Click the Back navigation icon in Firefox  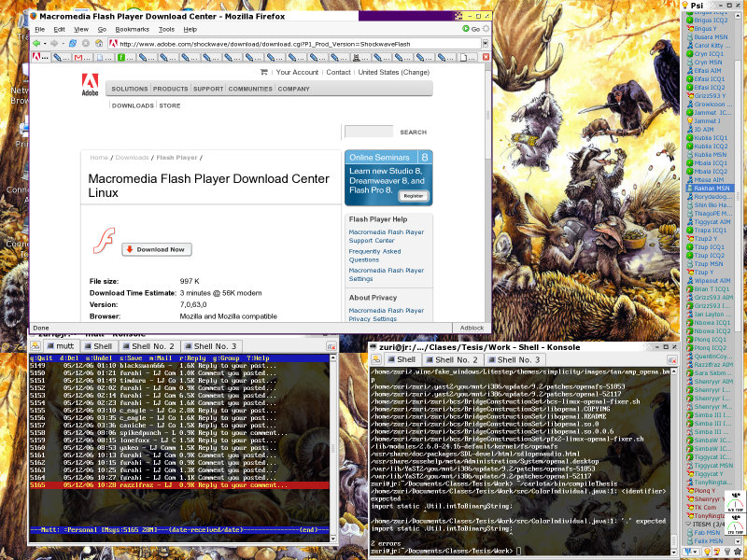36,42
